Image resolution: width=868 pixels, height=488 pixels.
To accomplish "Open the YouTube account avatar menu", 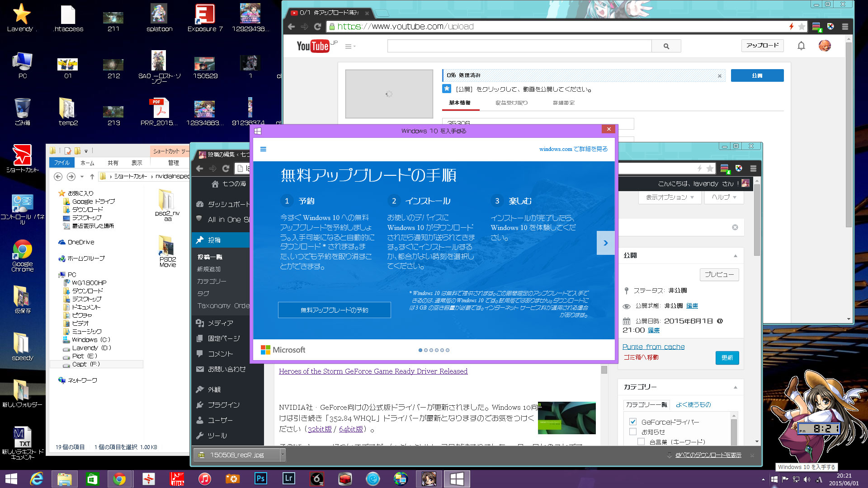I will click(825, 46).
